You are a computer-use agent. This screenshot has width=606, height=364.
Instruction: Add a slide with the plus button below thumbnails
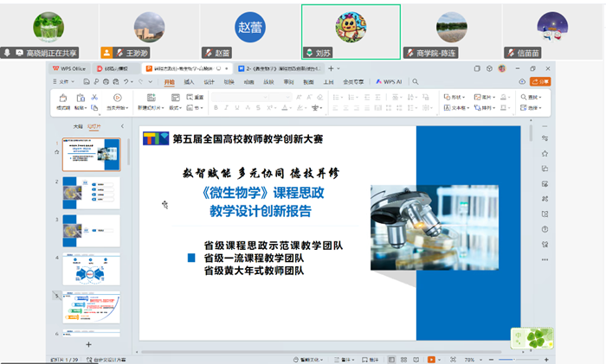tap(89, 344)
